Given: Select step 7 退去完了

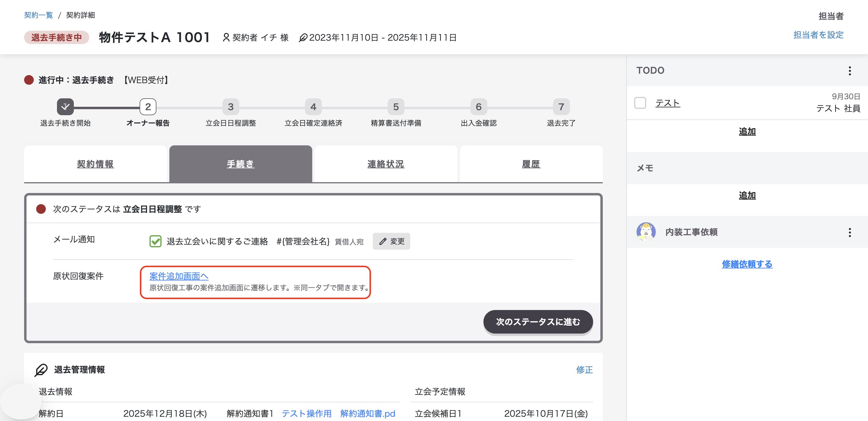Looking at the screenshot, I should pyautogui.click(x=561, y=107).
